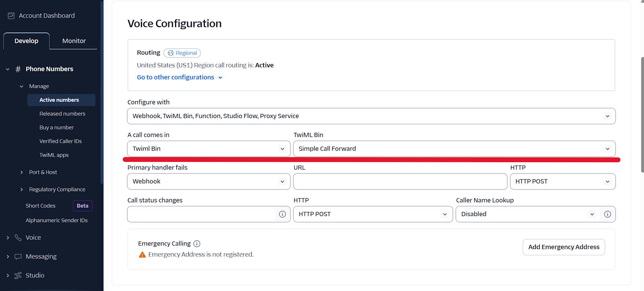Screen dimensions: 644x291
Task: Click the Caller Name Lookup info icon
Action: pos(608,214)
